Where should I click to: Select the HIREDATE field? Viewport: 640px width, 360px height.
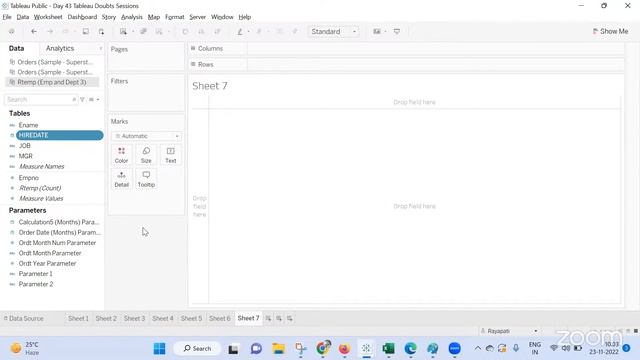(x=59, y=135)
